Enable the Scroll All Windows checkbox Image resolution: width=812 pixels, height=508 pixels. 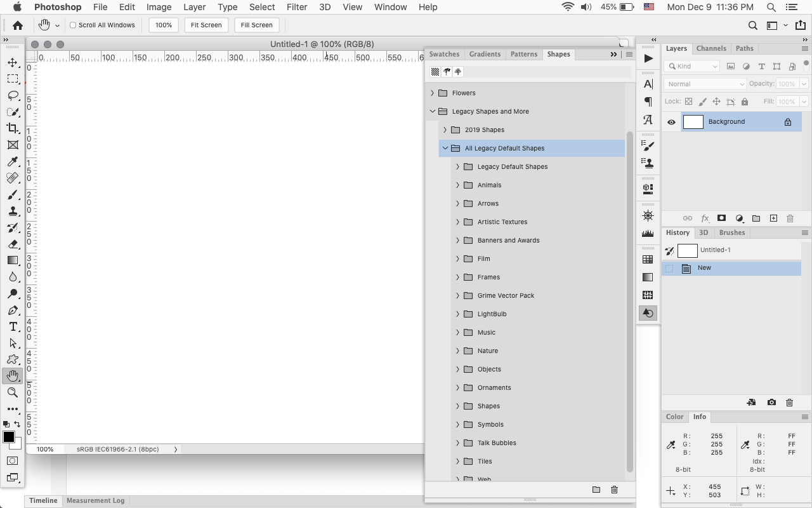(72, 25)
